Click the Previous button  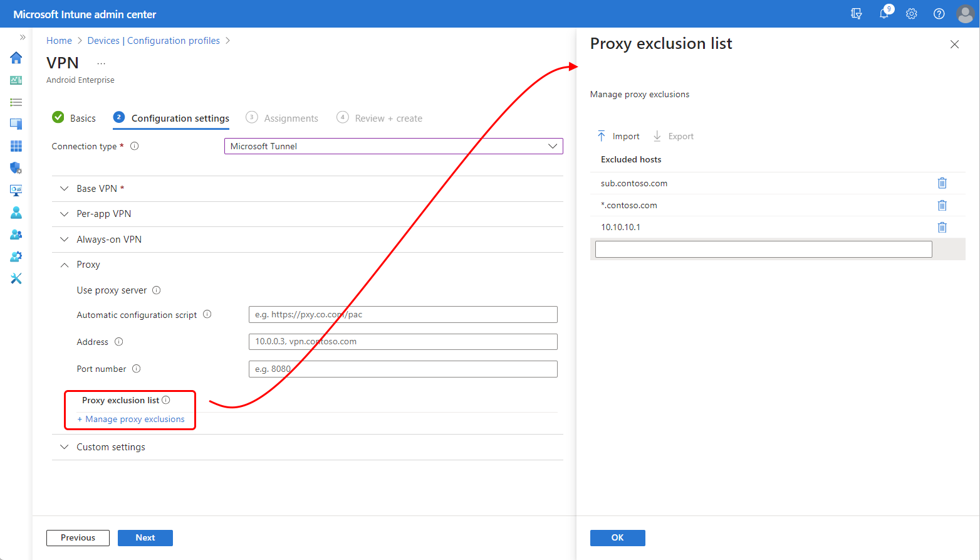78,538
